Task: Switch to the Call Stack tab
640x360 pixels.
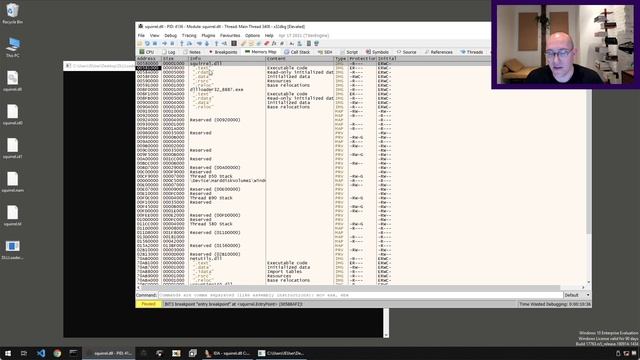Action: click(x=297, y=52)
